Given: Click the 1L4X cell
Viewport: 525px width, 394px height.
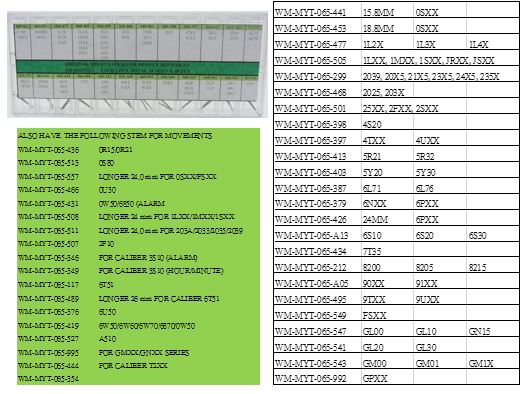Looking at the screenshot, I should (493, 41).
